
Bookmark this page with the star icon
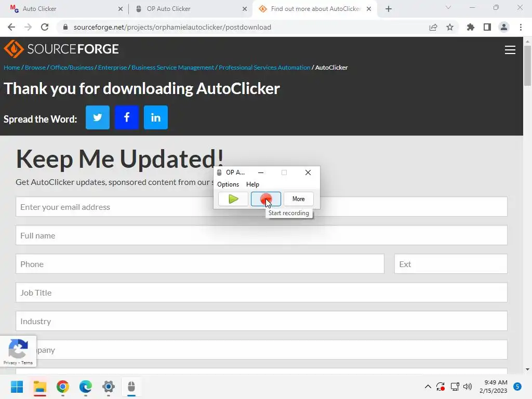450,27
